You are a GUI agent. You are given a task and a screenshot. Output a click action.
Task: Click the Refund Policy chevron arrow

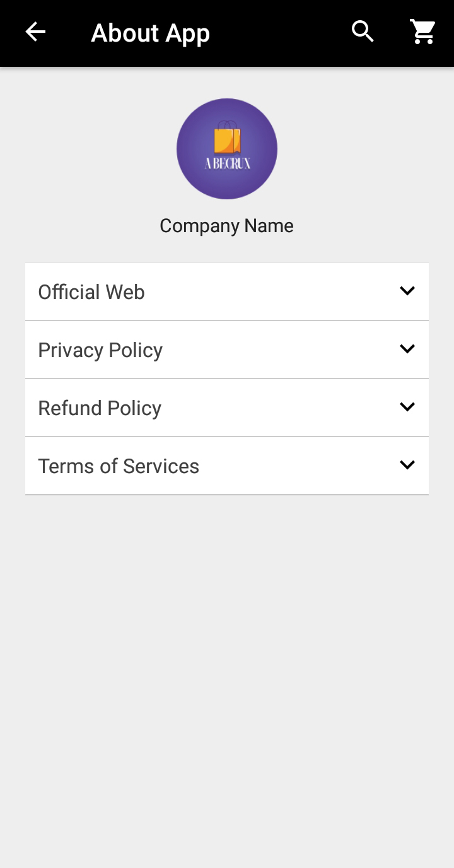(407, 407)
